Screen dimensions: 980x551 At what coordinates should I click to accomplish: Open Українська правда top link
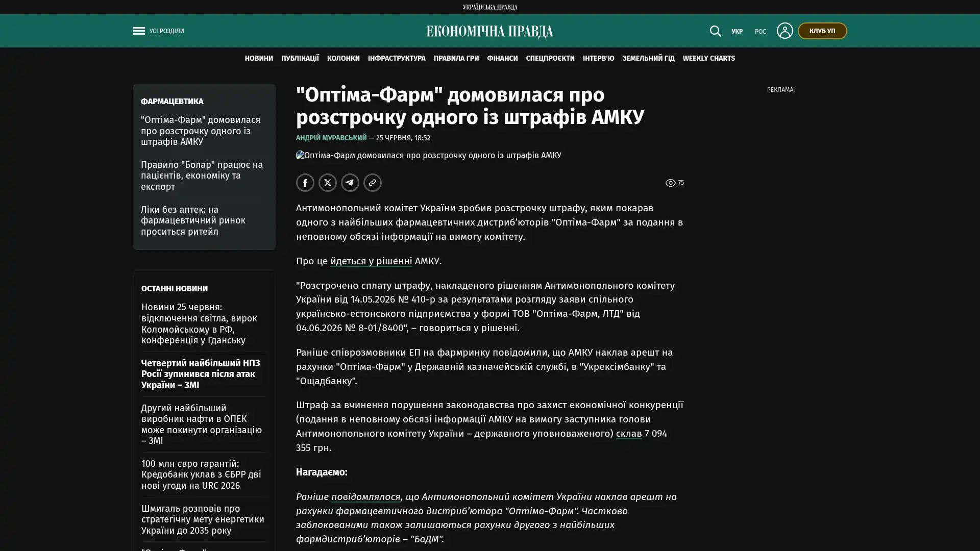click(490, 7)
